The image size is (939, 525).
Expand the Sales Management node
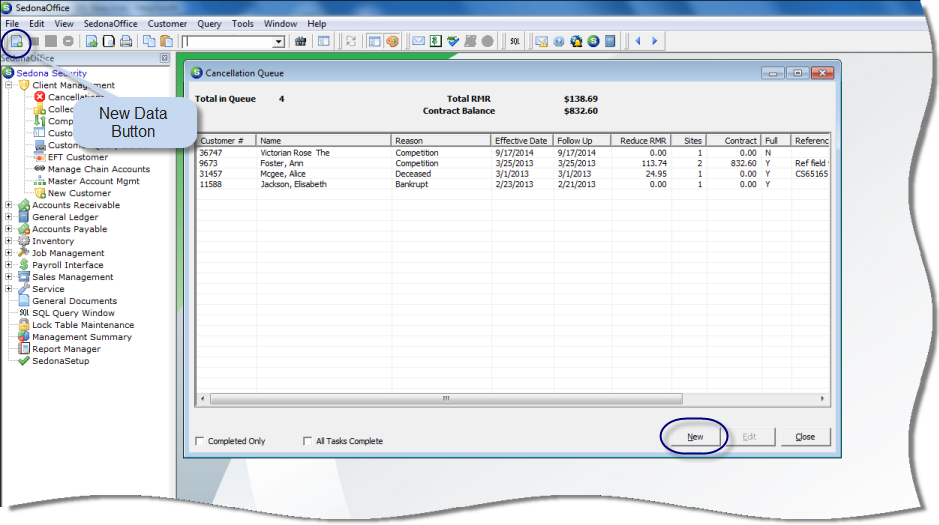8,277
